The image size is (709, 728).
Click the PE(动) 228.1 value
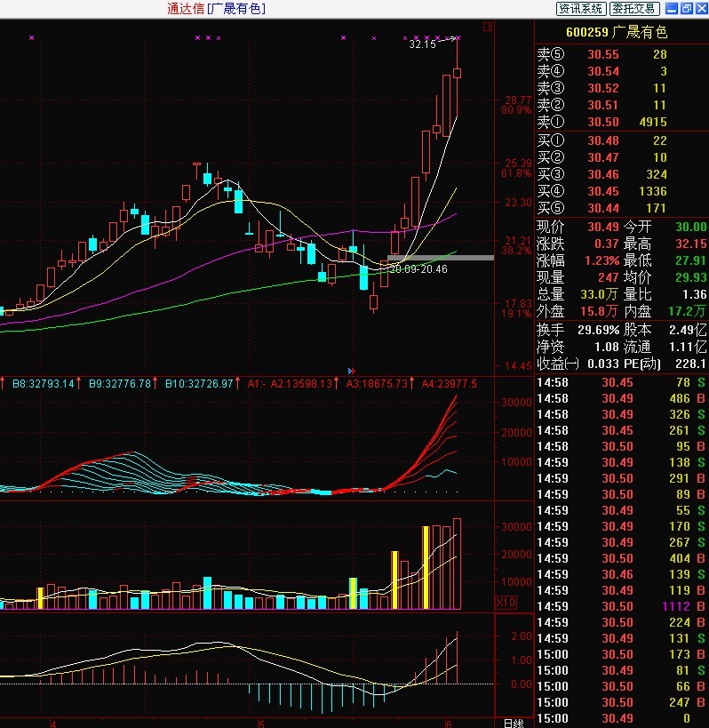coord(691,364)
